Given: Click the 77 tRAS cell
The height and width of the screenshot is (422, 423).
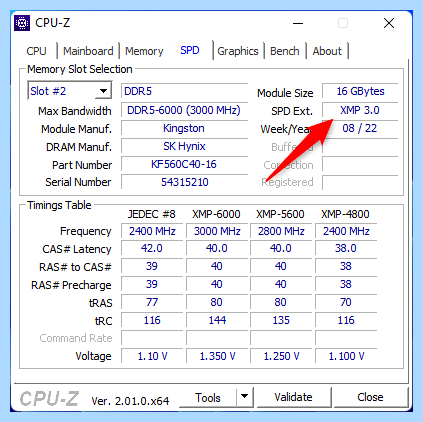Looking at the screenshot, I should [x=152, y=302].
